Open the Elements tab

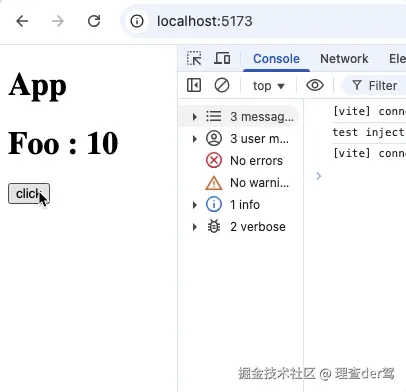(397, 59)
